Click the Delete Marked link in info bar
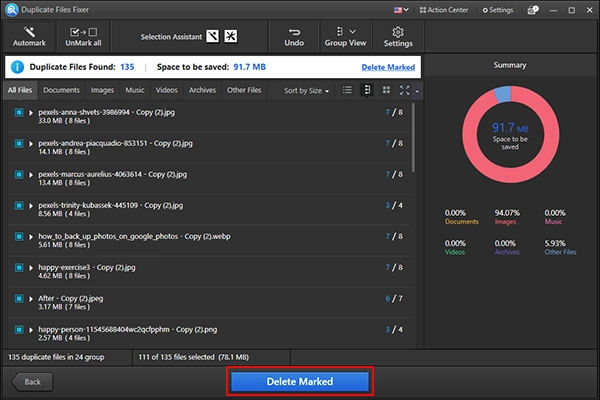 tap(388, 67)
